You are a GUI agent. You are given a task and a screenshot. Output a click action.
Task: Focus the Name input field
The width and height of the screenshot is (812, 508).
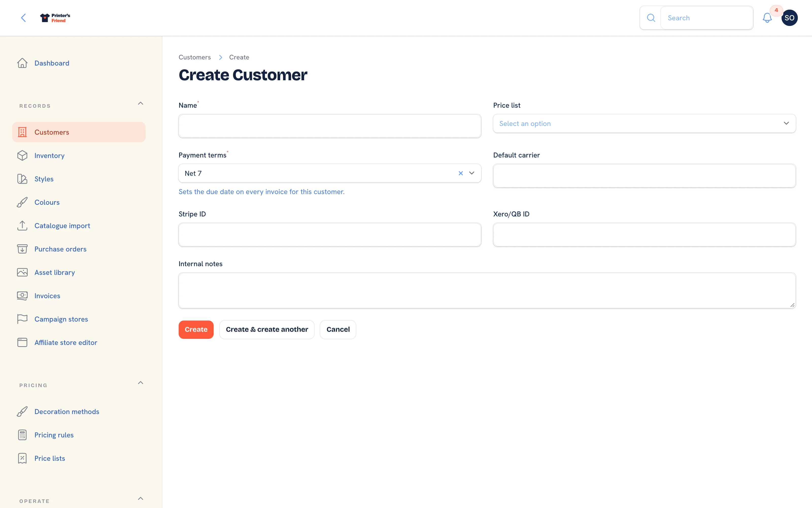(330, 126)
